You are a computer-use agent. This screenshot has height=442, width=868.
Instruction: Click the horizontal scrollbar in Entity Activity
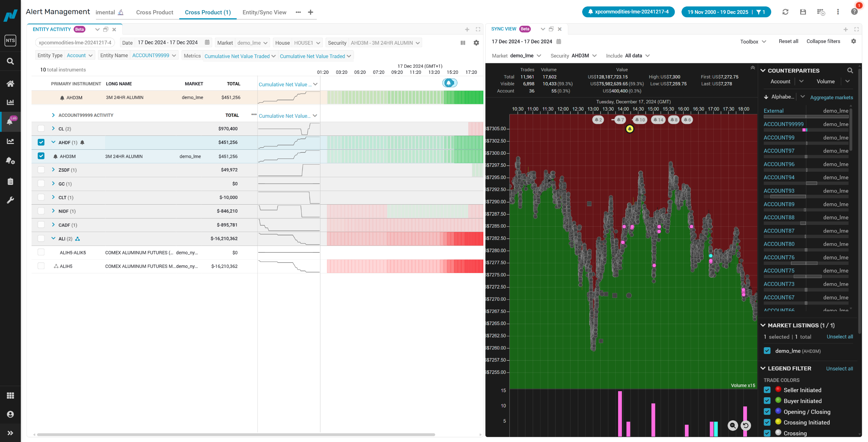[x=236, y=435]
